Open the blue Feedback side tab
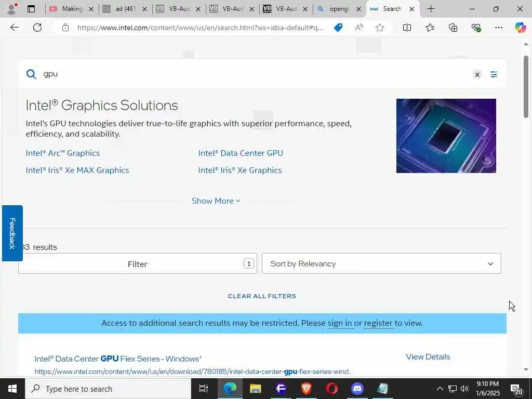Screen dimensions: 532x399 [x=12, y=233]
